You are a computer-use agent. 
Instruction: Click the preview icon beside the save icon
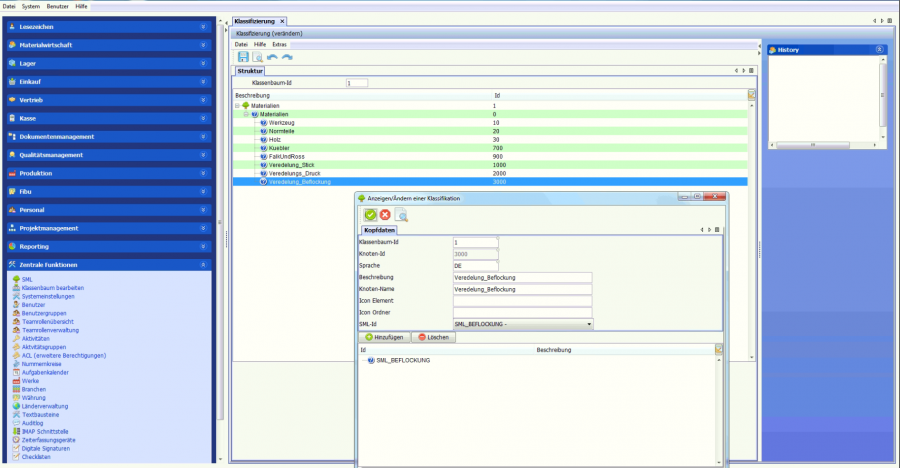coord(257,57)
